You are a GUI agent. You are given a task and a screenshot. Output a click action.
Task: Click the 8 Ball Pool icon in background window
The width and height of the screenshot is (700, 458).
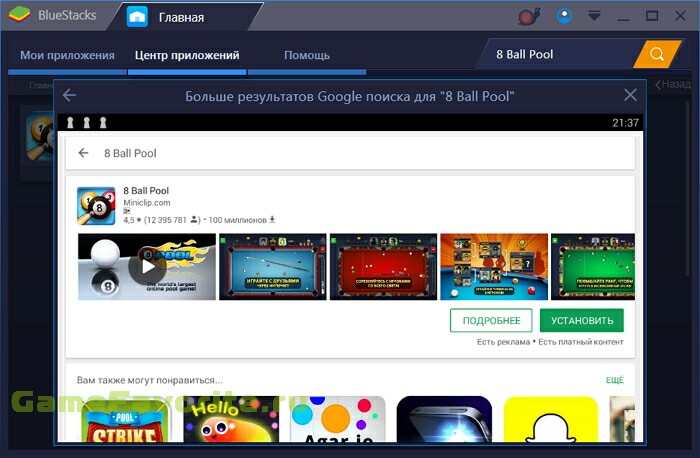39,136
